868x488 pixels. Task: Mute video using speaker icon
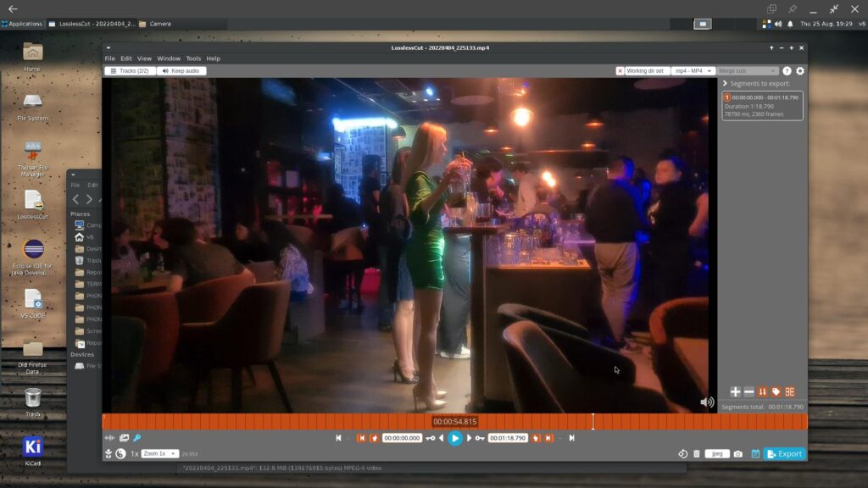coord(707,402)
